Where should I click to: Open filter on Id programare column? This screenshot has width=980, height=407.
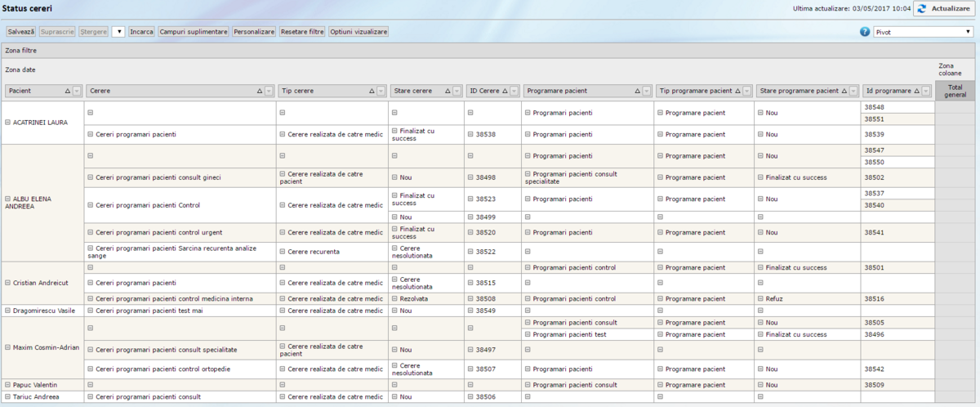(929, 91)
